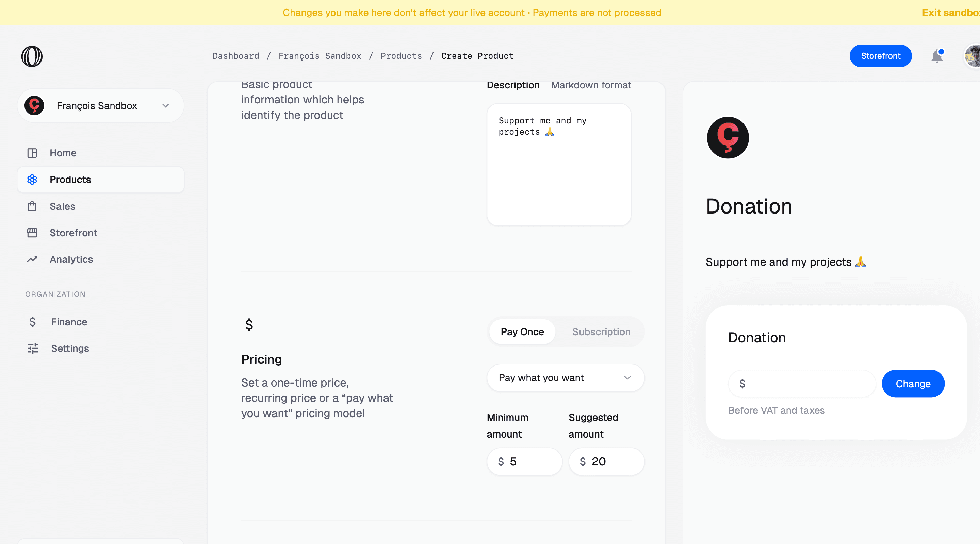The image size is (980, 544).
Task: Click preview text Support me and my projects
Action: [x=786, y=262]
